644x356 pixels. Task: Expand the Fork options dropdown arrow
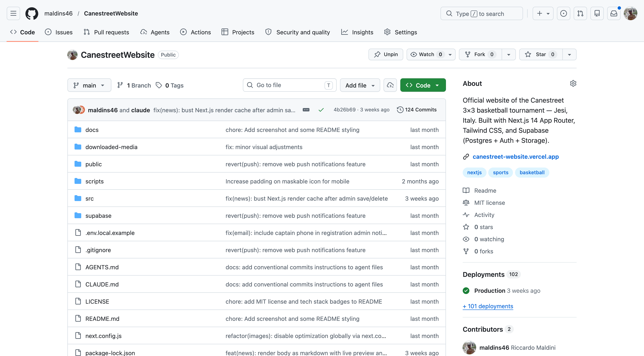[509, 54]
